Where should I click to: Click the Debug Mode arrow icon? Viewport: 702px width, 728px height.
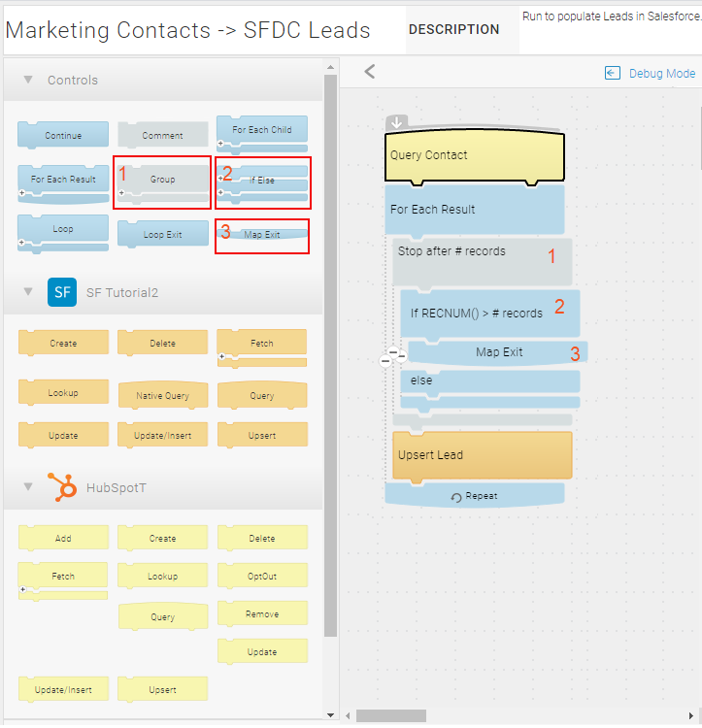pyautogui.click(x=612, y=73)
